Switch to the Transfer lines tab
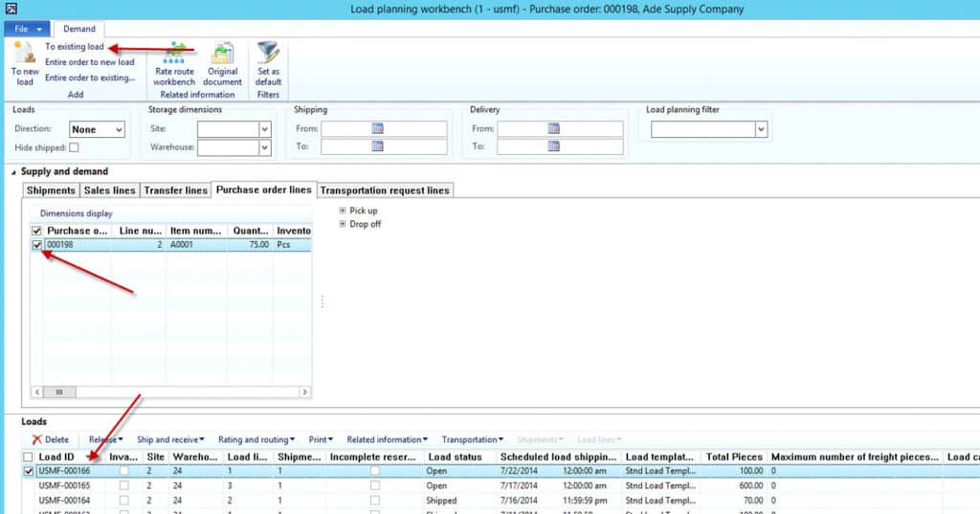Viewport: 980px width, 514px height. click(176, 190)
